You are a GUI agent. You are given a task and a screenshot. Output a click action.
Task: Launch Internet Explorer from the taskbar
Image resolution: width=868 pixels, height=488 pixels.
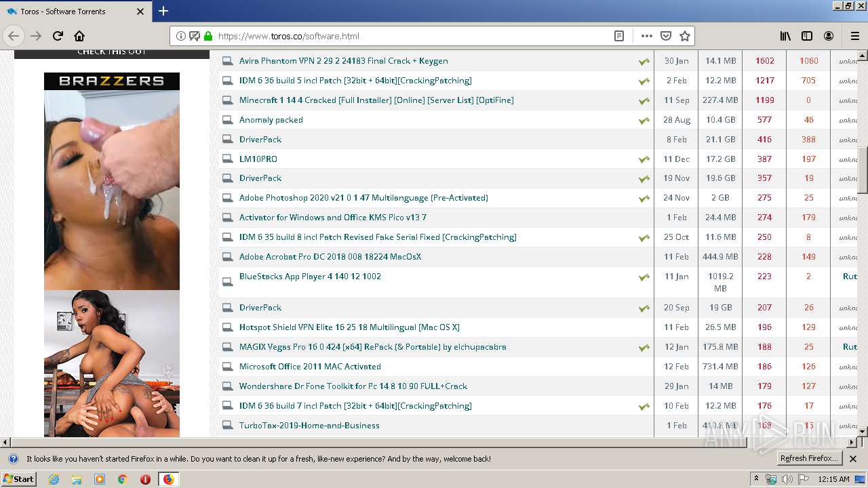(54, 479)
